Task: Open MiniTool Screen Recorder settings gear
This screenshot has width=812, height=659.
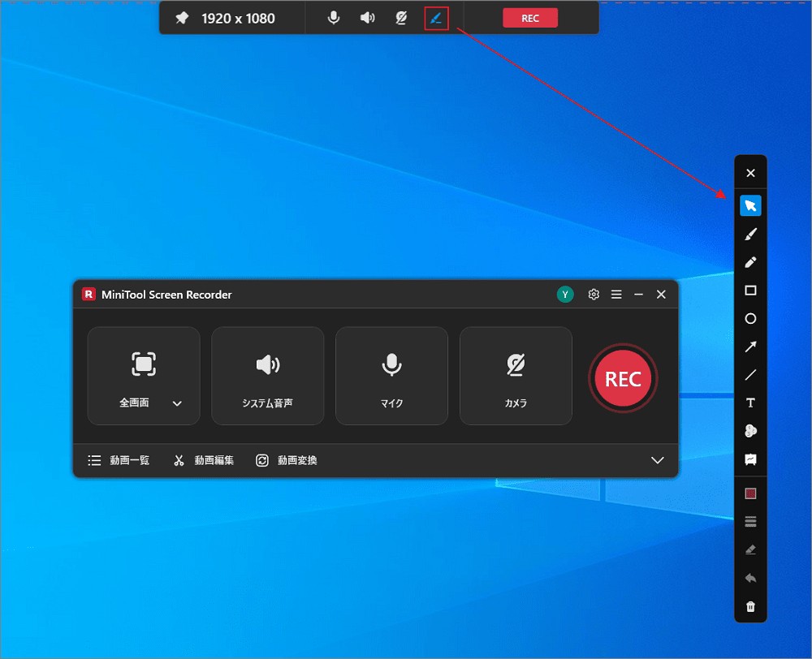Action: (x=594, y=294)
